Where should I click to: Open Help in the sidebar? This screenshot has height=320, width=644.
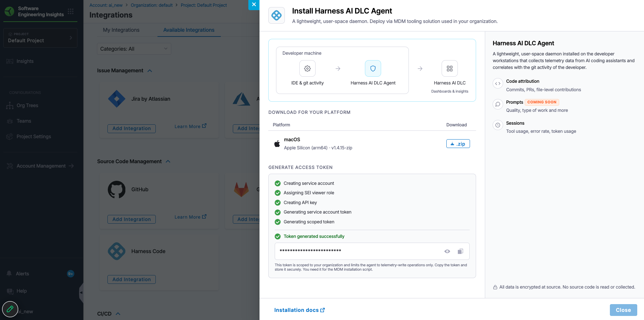[22, 291]
